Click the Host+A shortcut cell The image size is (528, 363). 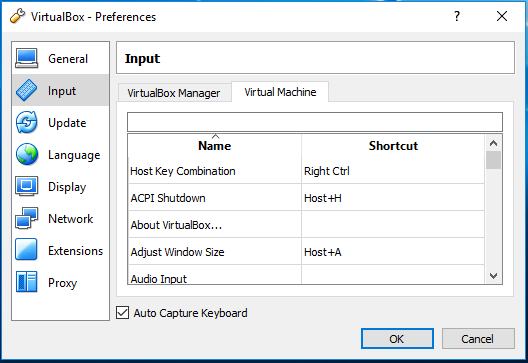(393, 252)
